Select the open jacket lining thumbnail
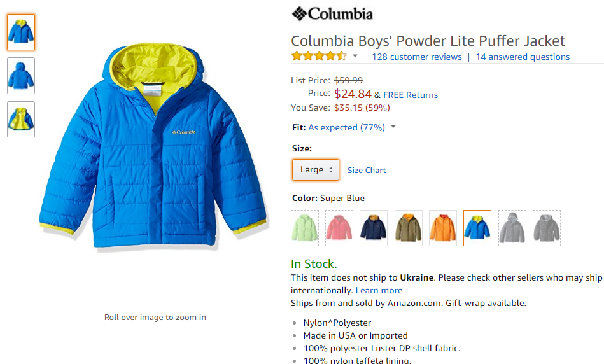604x364 pixels. tap(21, 119)
